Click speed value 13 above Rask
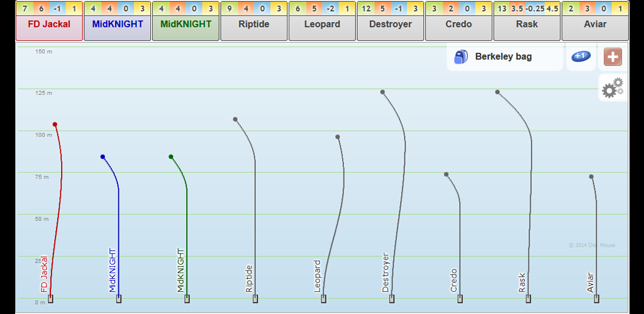644x314 pixels. pos(502,9)
